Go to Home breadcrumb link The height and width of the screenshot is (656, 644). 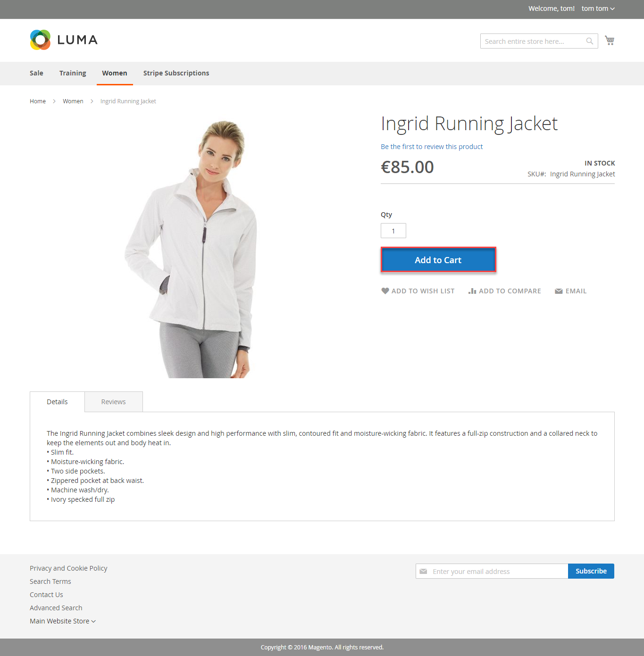pos(38,101)
